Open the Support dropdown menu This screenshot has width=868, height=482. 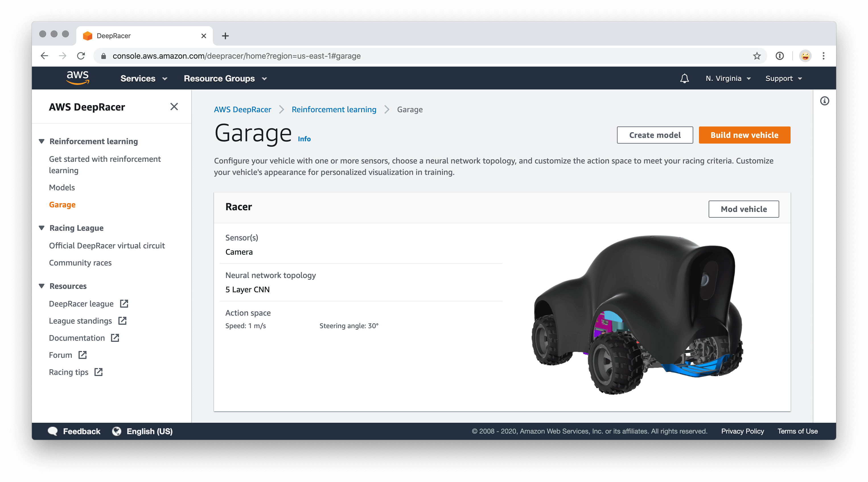point(783,79)
